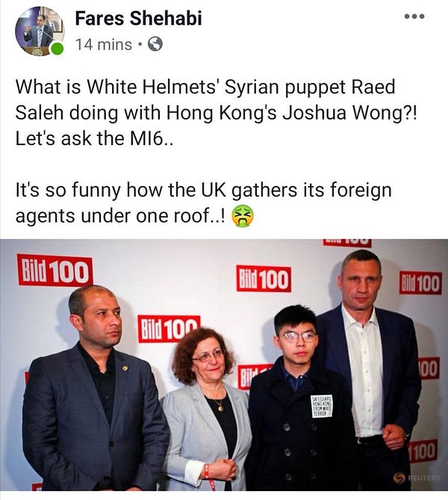This screenshot has height=500, width=448.
Task: Open the three-dot post options menu
Action: (414, 16)
